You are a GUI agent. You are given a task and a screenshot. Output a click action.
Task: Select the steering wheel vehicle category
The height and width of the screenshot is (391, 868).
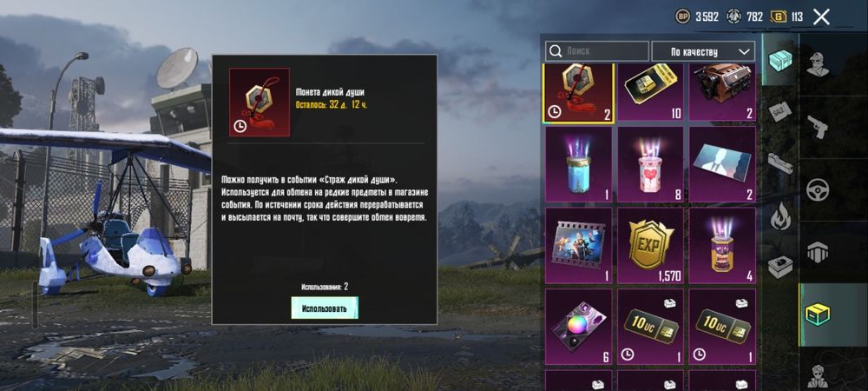click(x=818, y=190)
